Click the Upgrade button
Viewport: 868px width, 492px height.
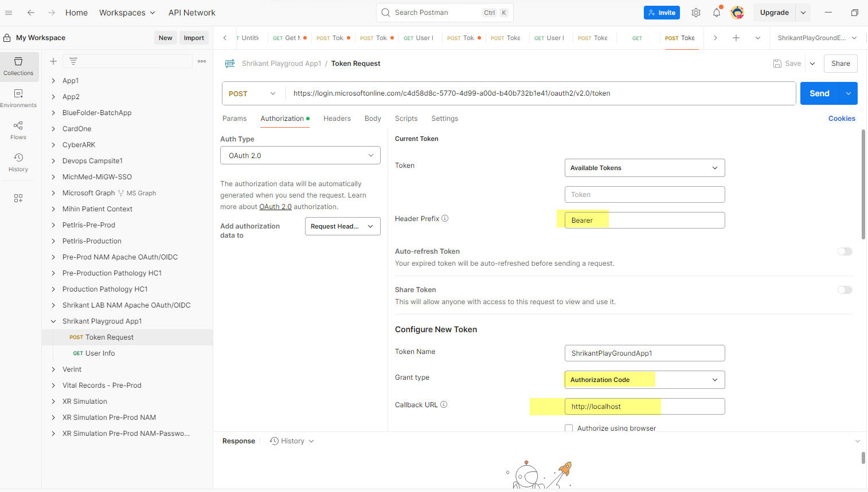[774, 13]
